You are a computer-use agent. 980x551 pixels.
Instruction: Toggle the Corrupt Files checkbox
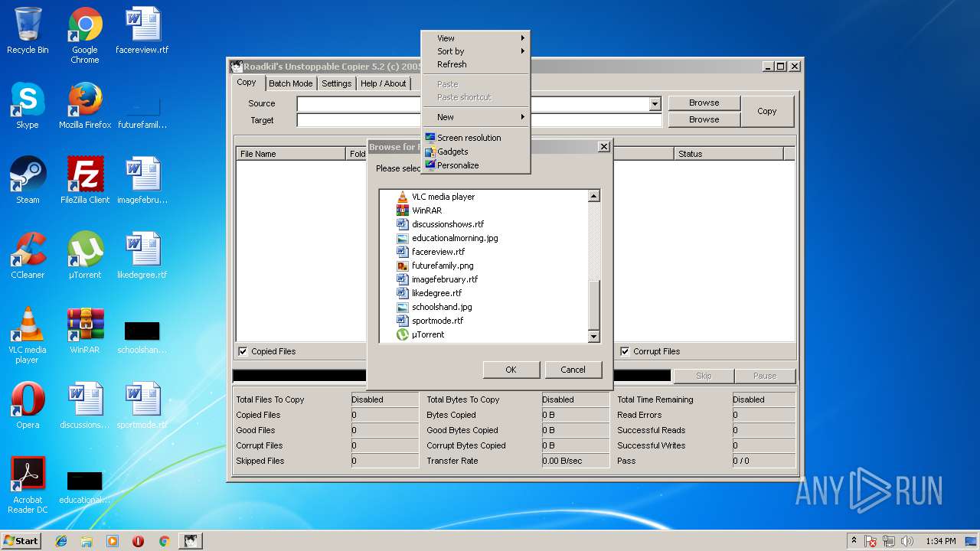[626, 351]
